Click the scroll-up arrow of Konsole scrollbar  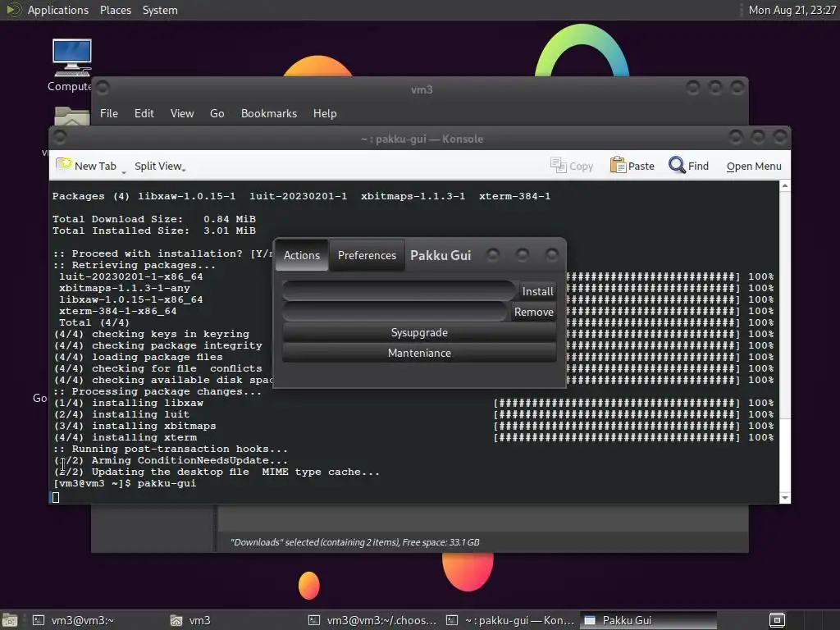point(785,186)
